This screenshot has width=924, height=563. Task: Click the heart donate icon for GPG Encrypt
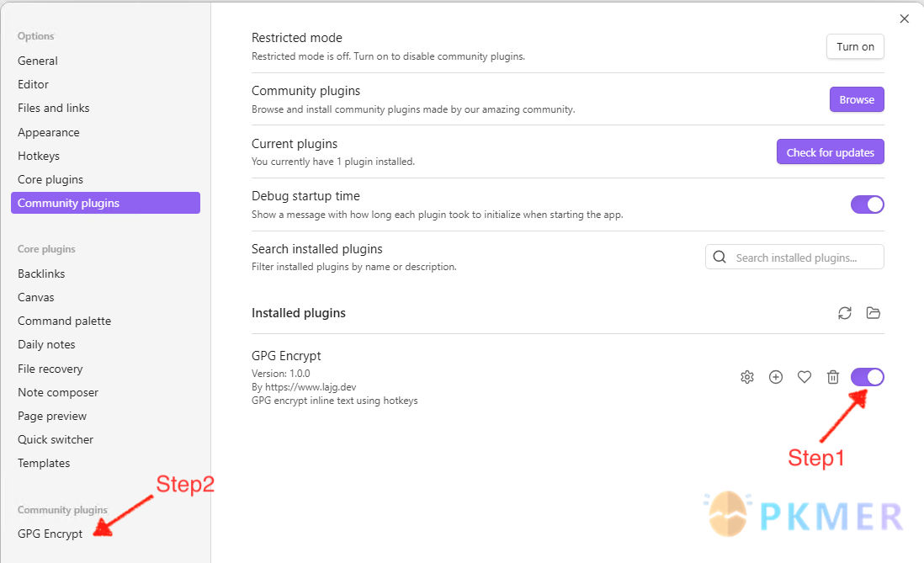coord(805,377)
